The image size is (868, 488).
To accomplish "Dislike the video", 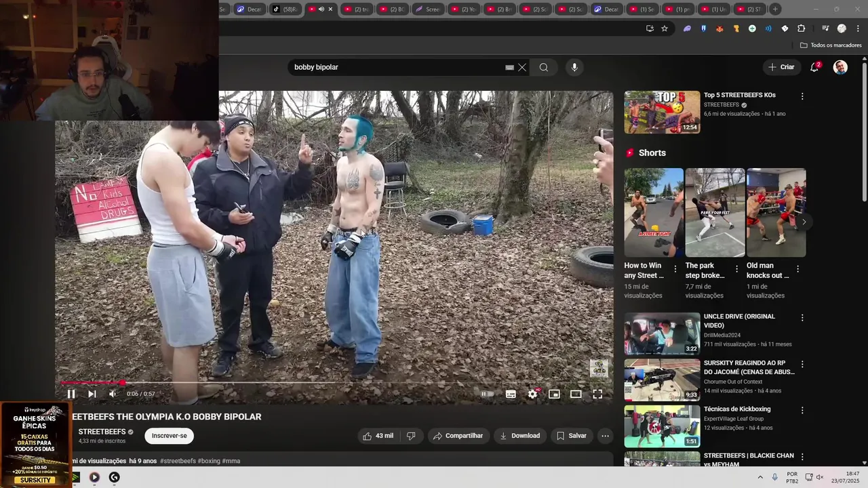I will [x=411, y=436].
